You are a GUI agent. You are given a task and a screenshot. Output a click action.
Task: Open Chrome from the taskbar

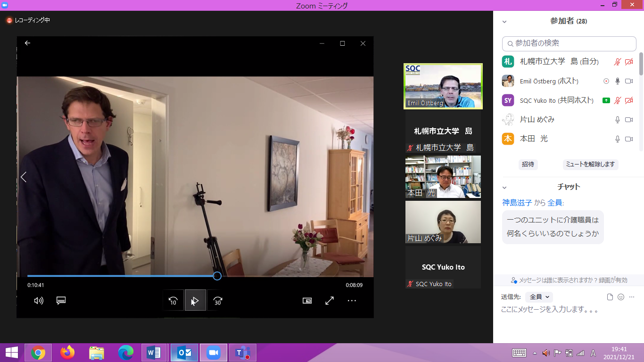38,353
